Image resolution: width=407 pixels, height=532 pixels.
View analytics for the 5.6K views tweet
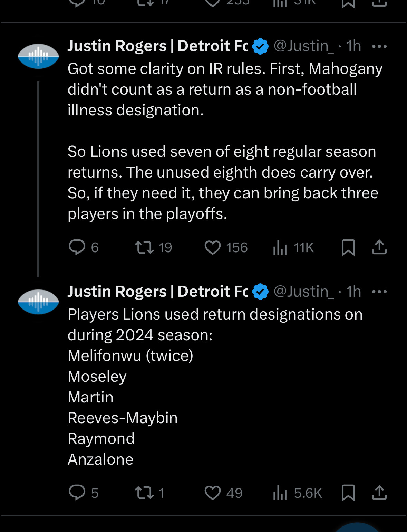click(x=280, y=493)
